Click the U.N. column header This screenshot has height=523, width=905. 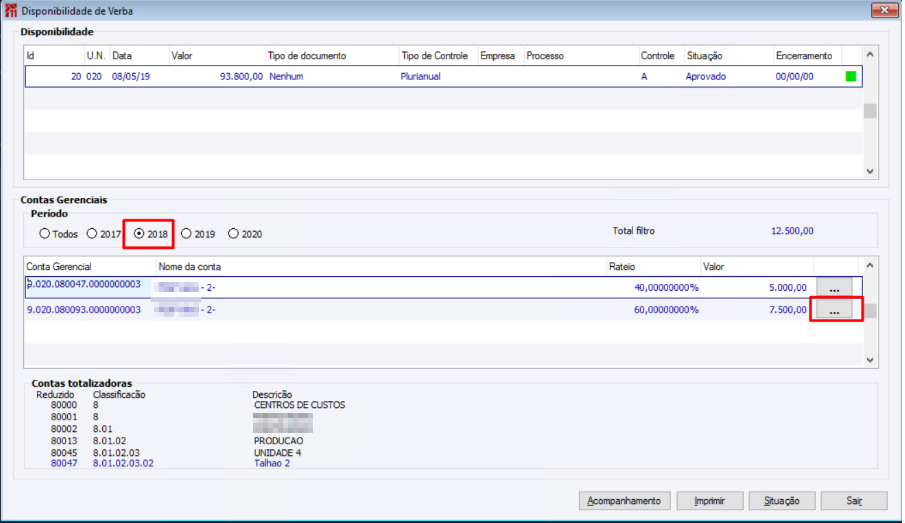pyautogui.click(x=97, y=56)
